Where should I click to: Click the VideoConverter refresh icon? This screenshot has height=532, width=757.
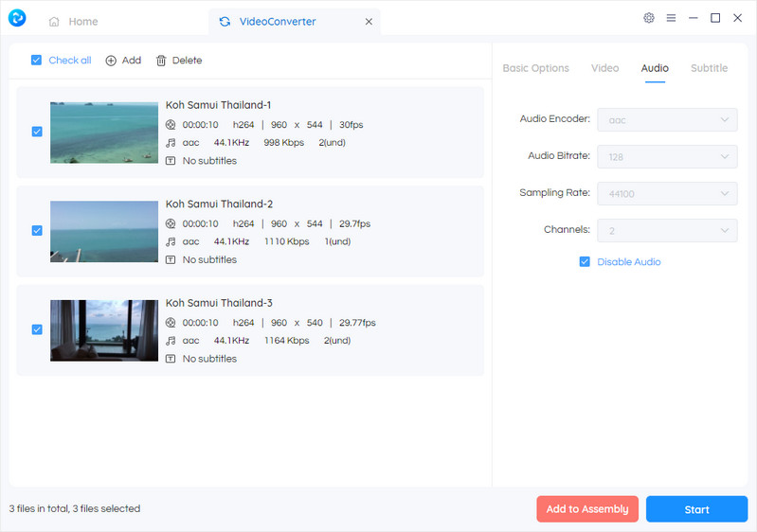coord(225,22)
